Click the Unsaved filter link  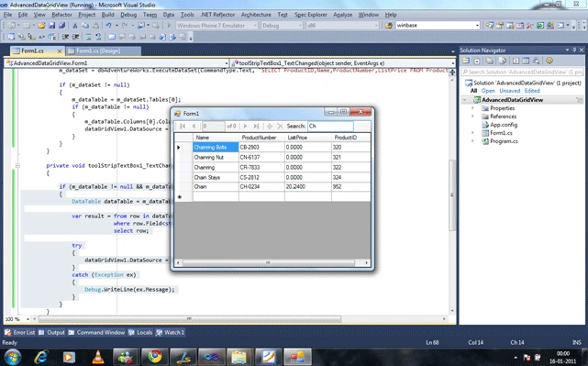point(510,91)
